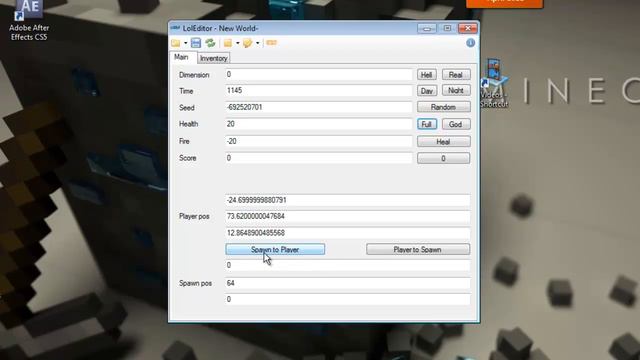The height and width of the screenshot is (360, 640).
Task: Focus the player pos field 12.8648900485568
Action: [347, 233]
